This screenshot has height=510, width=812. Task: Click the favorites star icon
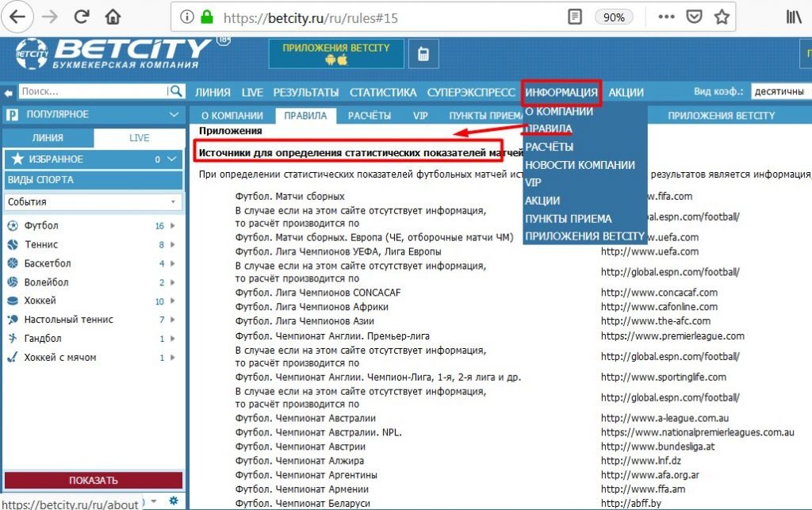[17, 159]
